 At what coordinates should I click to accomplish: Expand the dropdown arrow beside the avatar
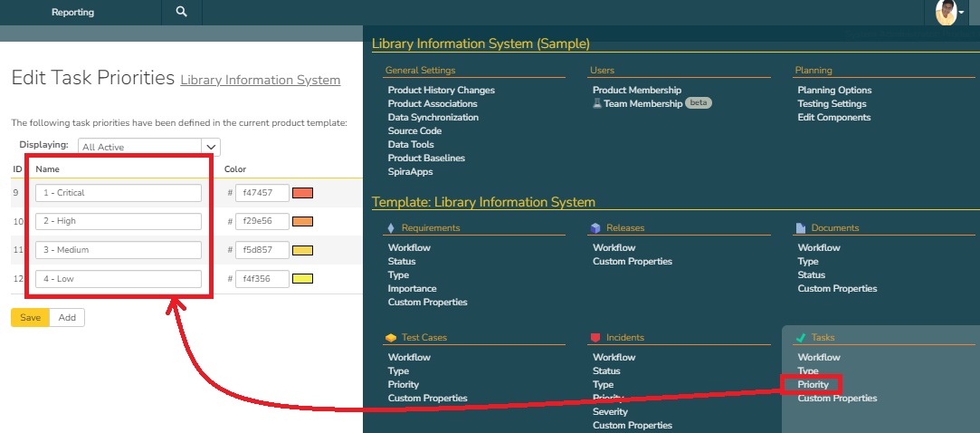[x=961, y=13]
